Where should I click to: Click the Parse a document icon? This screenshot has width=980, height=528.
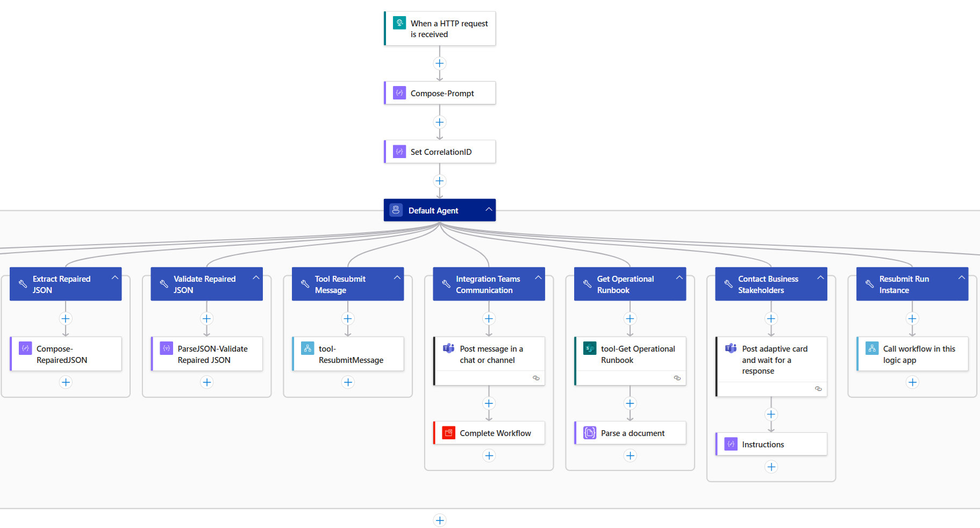(x=590, y=433)
